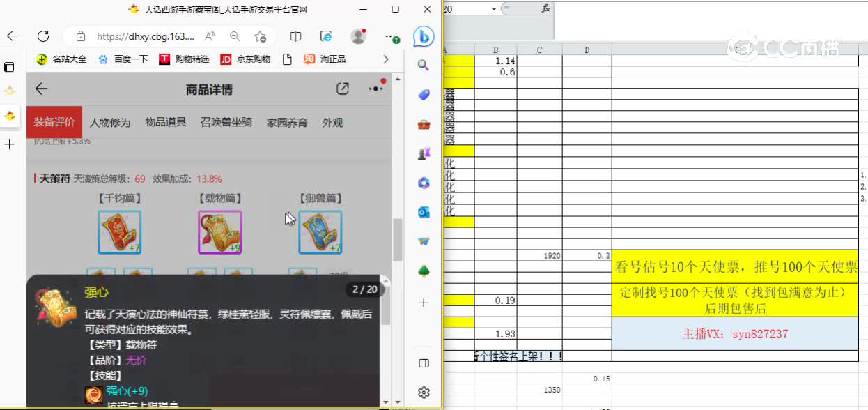
Task: Switch to 物品道具 tab
Action: [166, 122]
